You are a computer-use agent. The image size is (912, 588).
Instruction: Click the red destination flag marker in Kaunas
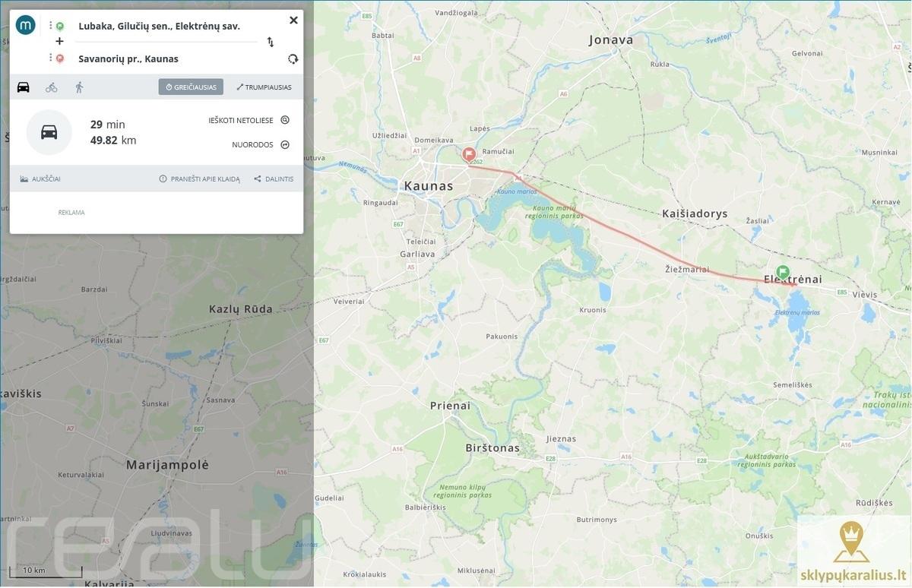click(469, 154)
